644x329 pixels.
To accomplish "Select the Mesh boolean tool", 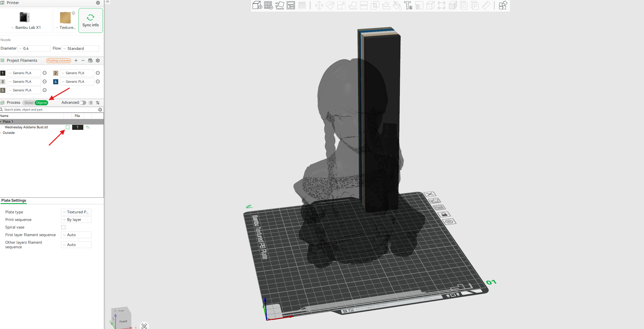I will coord(375,5).
